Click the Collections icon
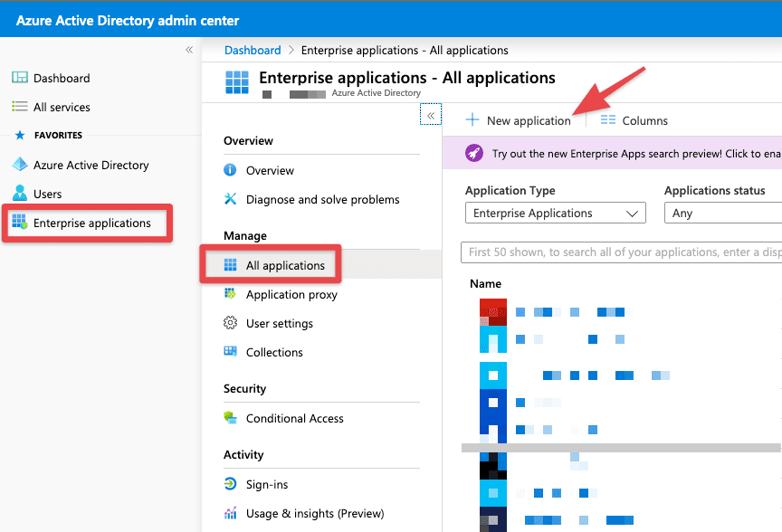Image resolution: width=782 pixels, height=532 pixels. tap(231, 351)
